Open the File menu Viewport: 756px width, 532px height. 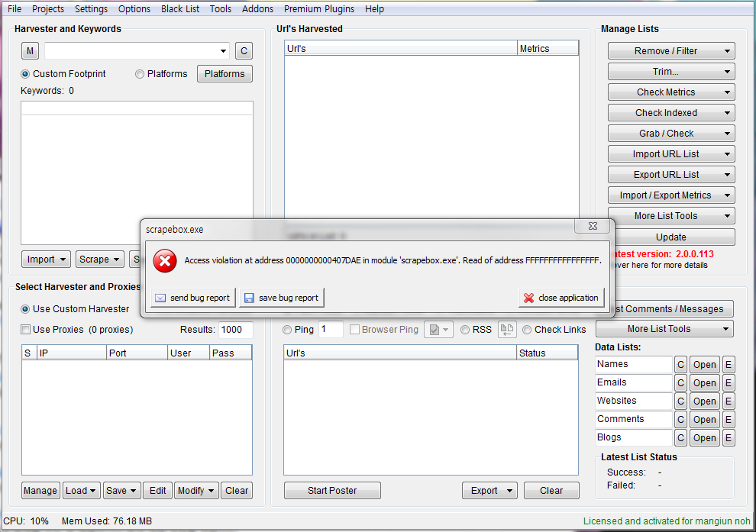(x=15, y=8)
